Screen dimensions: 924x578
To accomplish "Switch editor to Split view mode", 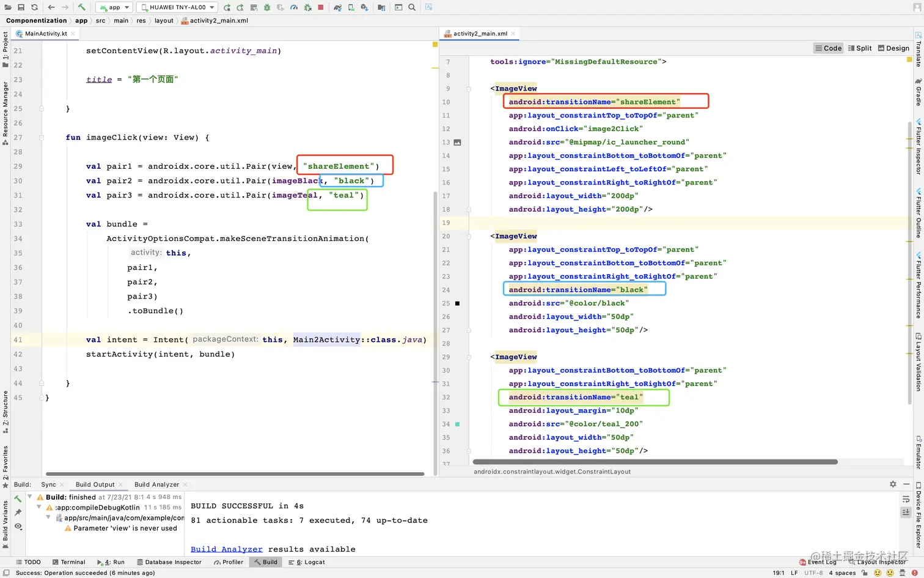I will [x=860, y=48].
